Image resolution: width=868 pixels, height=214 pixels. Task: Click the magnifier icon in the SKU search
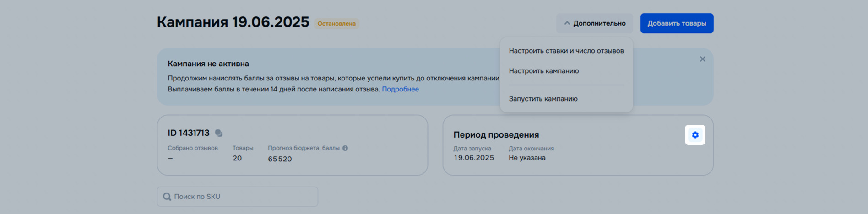[167, 197]
